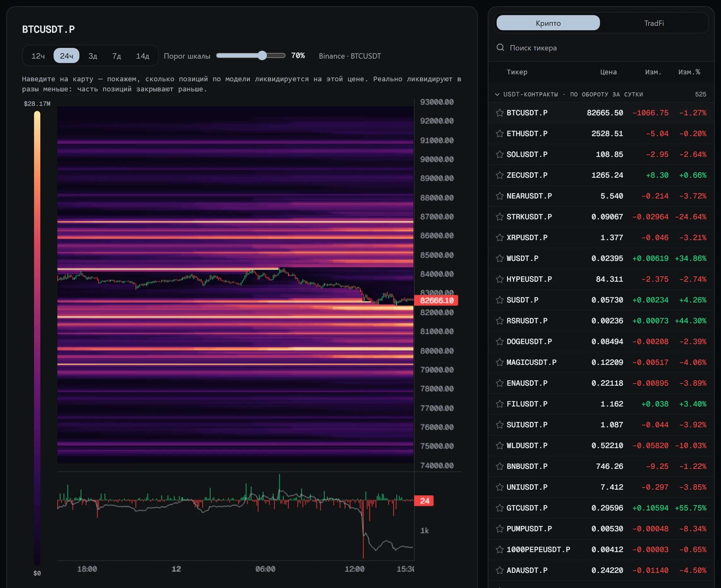Star the NEARUSDT.P row
The image size is (721, 588).
(499, 196)
